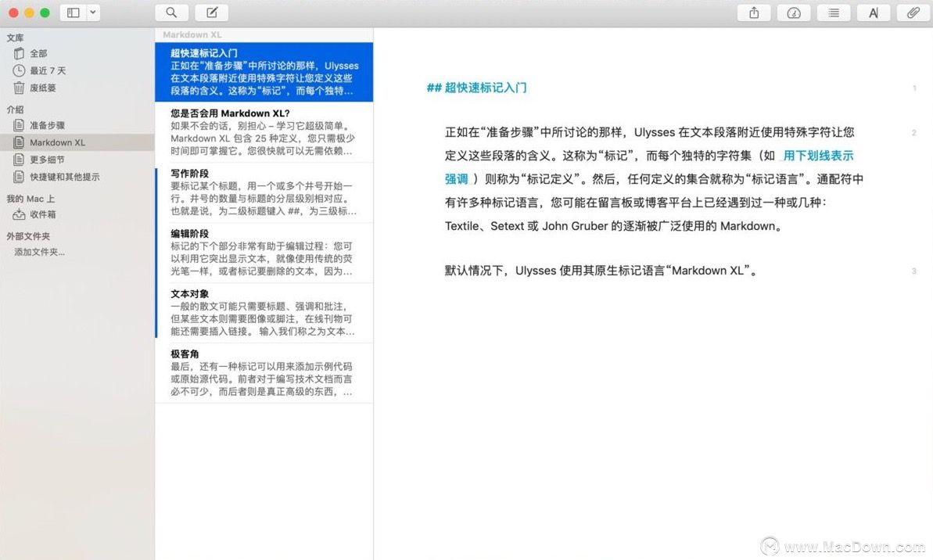Click the sheet icon beside 更多细节
This screenshot has width=933, height=560.
click(x=19, y=160)
